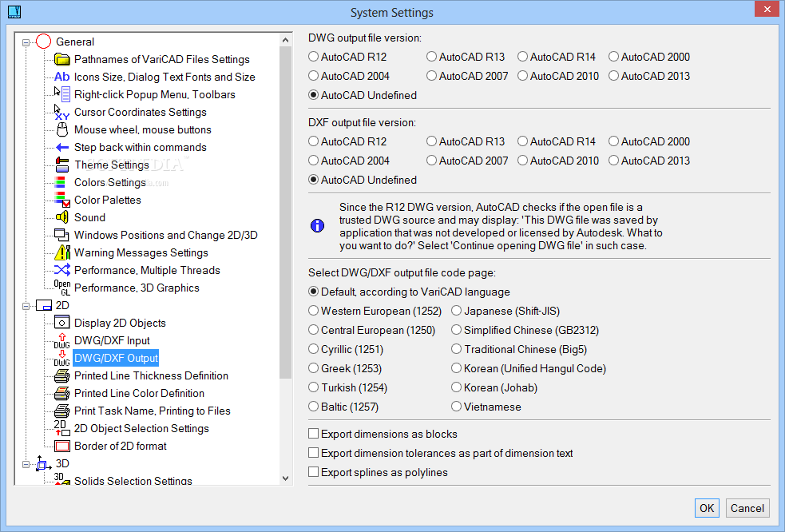The width and height of the screenshot is (785, 532).
Task: Select Greek (1253) code page
Action: [x=345, y=369]
